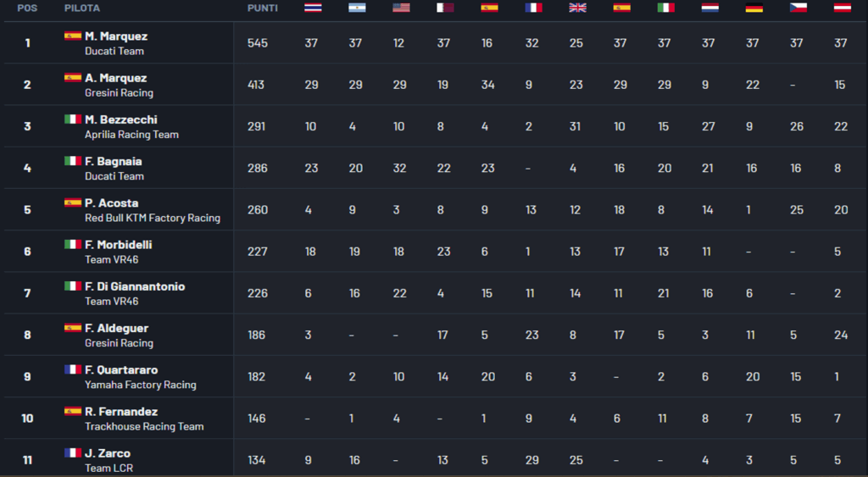Click the Spanish flag beside P. Acosta
Screen dimensions: 868x477
[x=73, y=203]
